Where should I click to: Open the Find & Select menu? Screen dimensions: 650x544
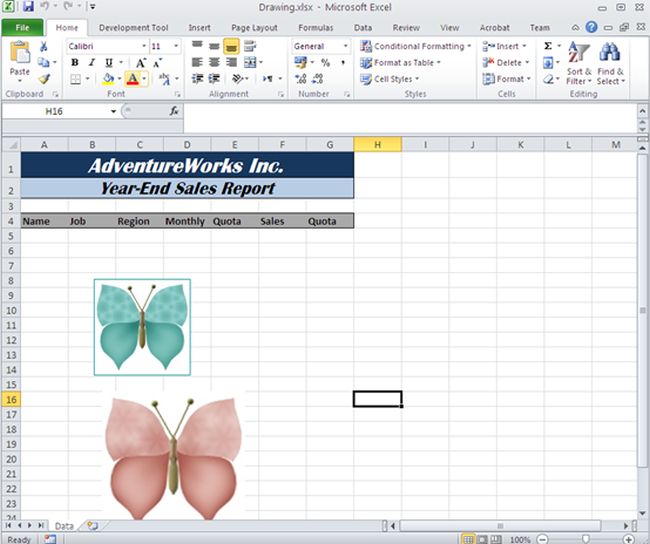point(611,63)
